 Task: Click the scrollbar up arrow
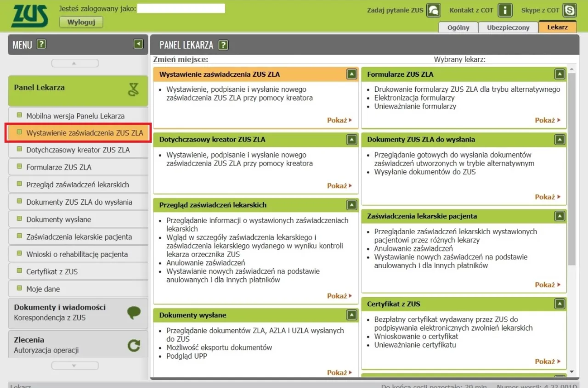point(572,69)
